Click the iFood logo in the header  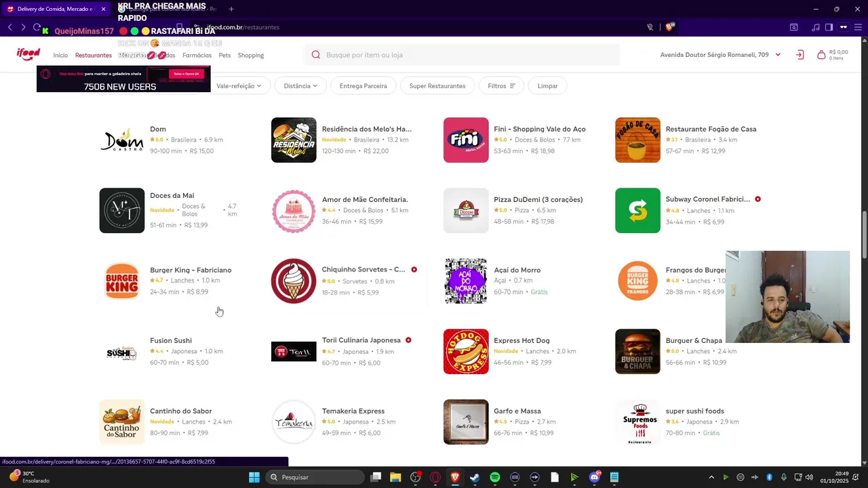coord(28,54)
